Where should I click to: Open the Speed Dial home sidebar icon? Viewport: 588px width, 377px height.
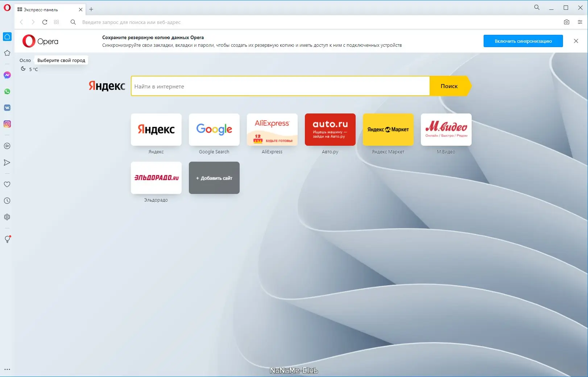(x=7, y=37)
